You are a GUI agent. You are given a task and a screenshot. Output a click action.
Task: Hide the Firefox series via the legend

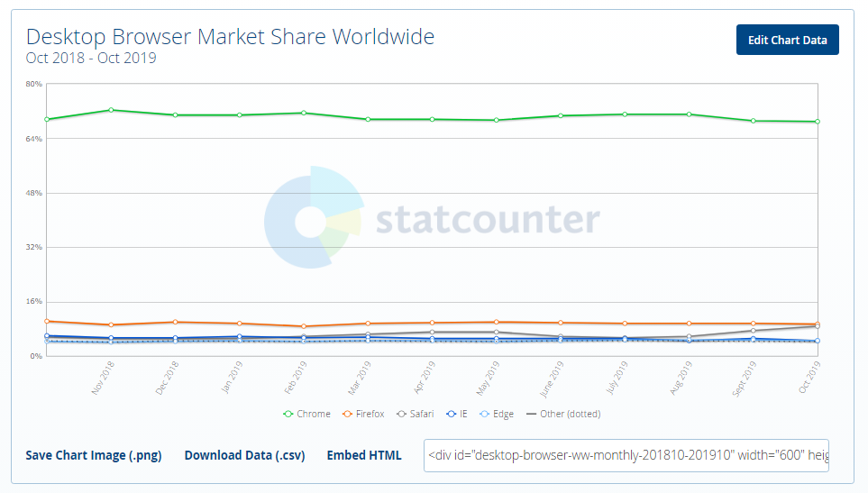363,414
